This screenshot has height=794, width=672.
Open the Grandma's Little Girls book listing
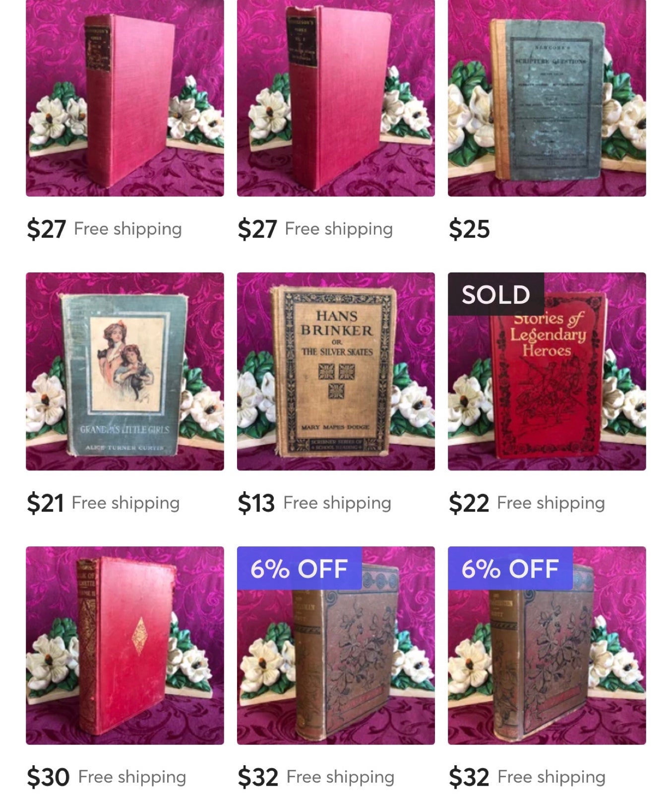pyautogui.click(x=125, y=371)
